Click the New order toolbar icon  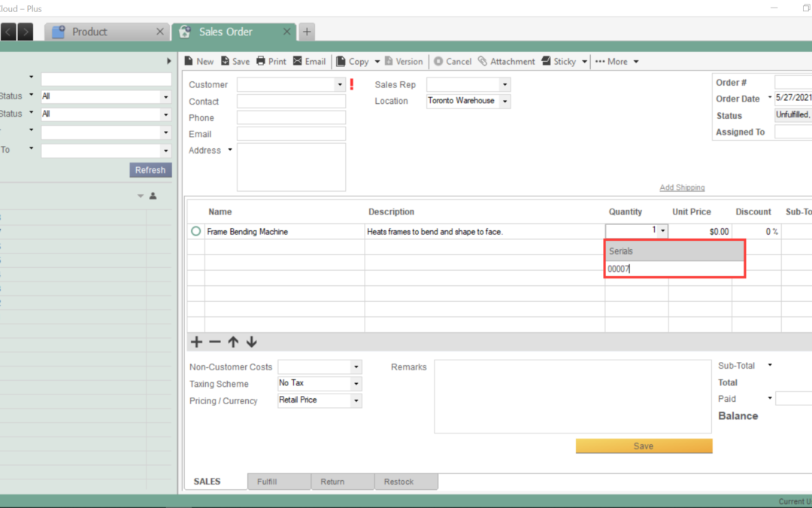point(189,62)
